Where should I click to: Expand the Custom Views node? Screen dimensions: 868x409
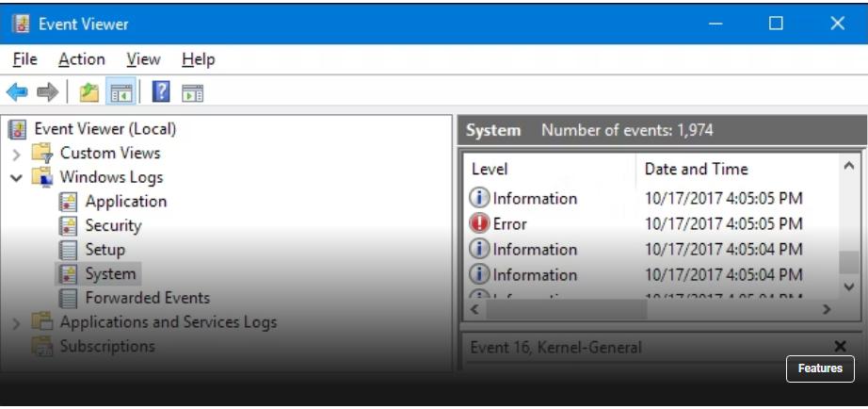pyautogui.click(x=17, y=154)
